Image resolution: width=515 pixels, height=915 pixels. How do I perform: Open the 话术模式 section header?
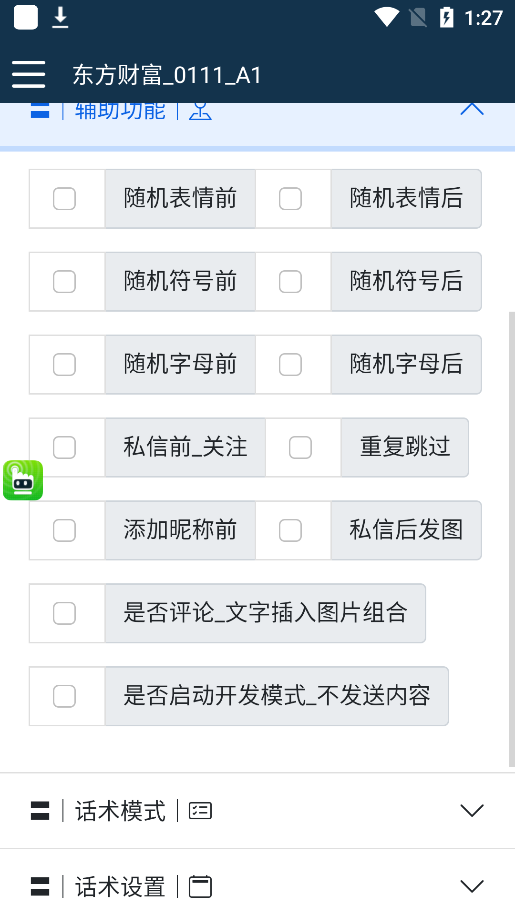click(257, 811)
